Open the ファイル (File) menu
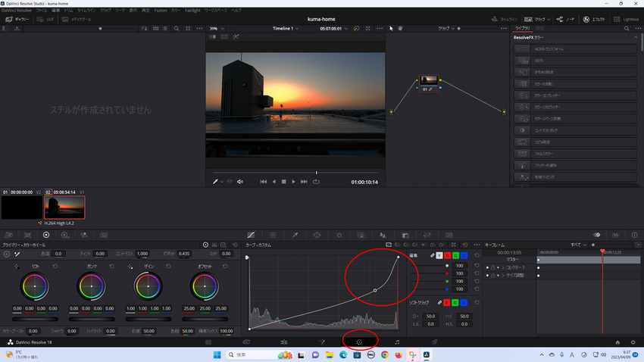 click(41, 11)
